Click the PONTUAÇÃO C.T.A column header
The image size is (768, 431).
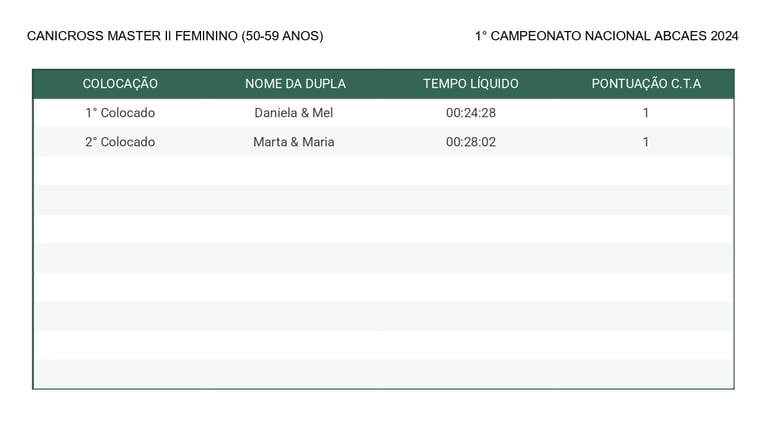[x=646, y=84]
